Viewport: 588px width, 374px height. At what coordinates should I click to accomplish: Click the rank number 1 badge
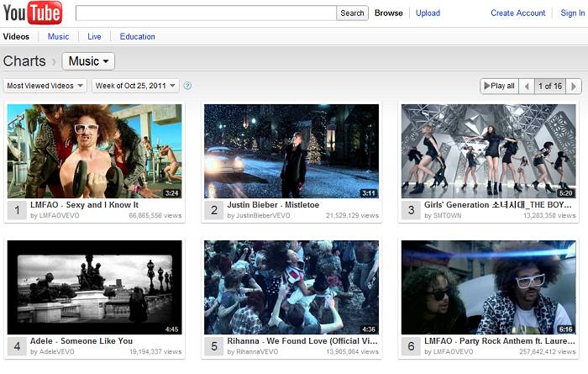click(x=17, y=210)
